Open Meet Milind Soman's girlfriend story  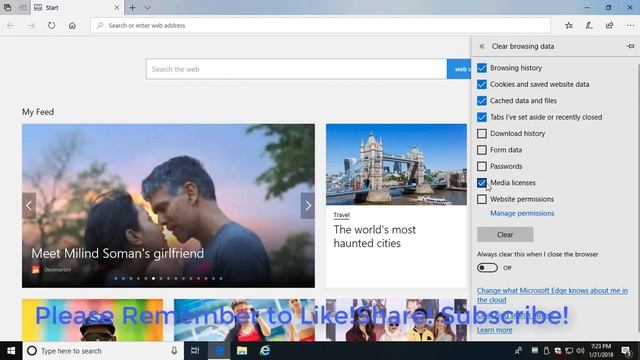118,253
